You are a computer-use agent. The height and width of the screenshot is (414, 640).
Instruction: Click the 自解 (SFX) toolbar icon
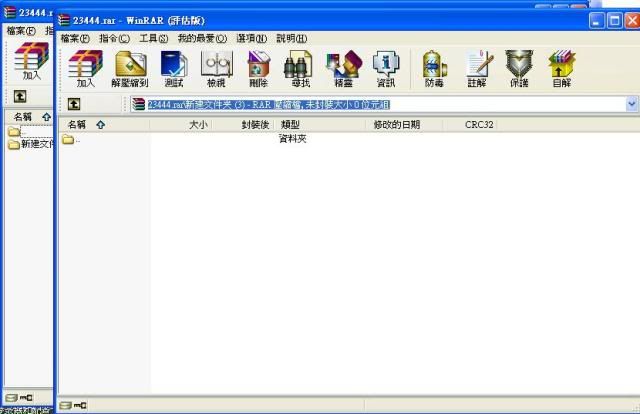click(562, 68)
